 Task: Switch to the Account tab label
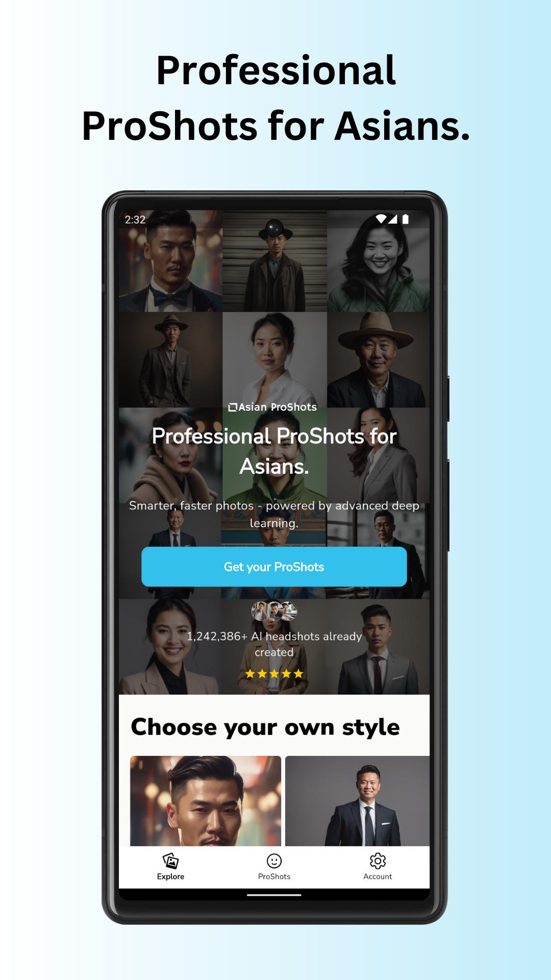click(x=378, y=876)
